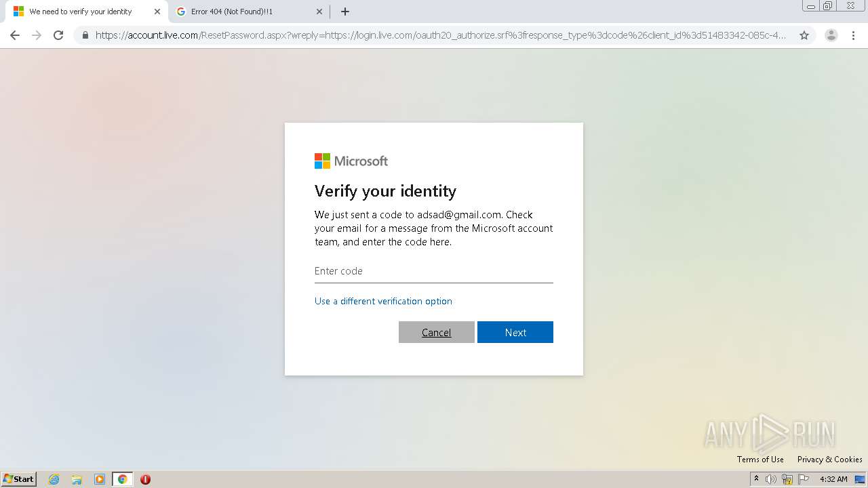Bookmark this page with the star icon
The width and height of the screenshot is (868, 488).
(804, 35)
